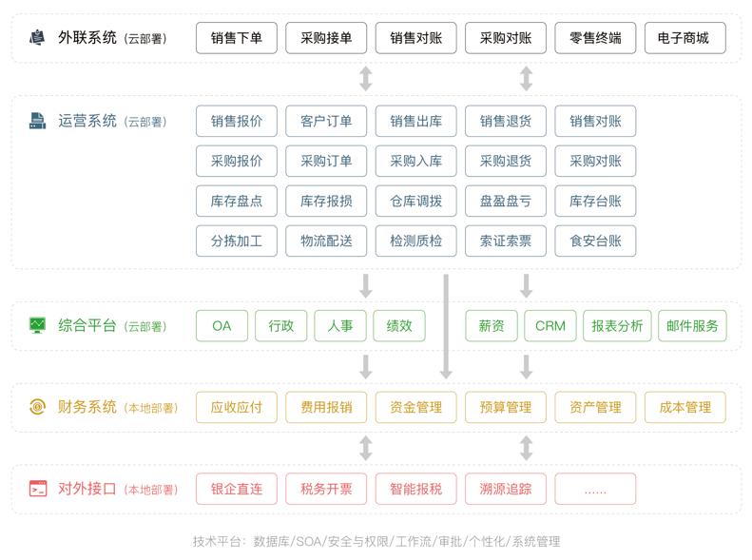The image size is (752, 560).
Task: Select the 电子商城 box
Action: [685, 38]
